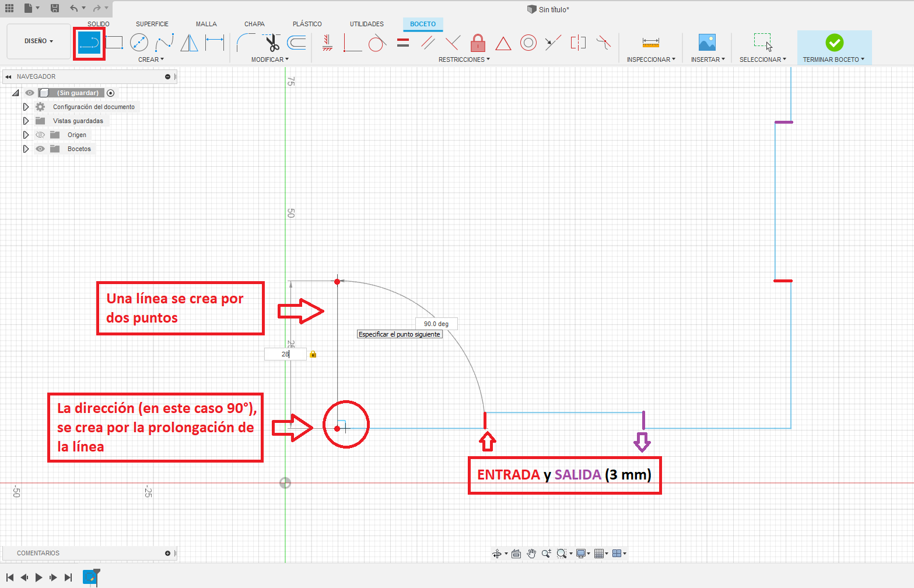
Task: Show the hidden Origen folder
Action: [40, 135]
